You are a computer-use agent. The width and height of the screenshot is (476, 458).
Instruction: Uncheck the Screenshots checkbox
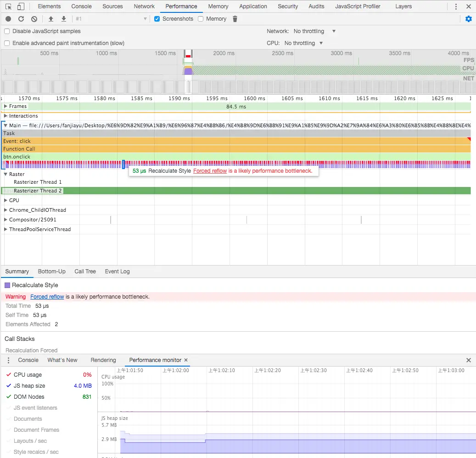tap(157, 19)
